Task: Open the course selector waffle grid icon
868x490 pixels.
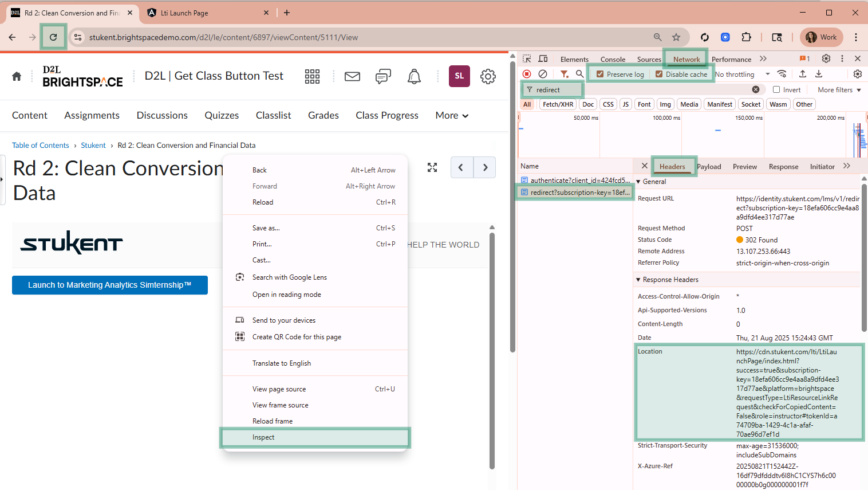Action: point(312,76)
